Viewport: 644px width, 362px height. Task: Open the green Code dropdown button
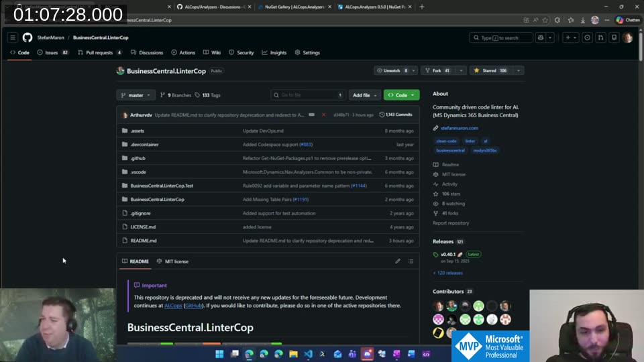click(x=401, y=95)
